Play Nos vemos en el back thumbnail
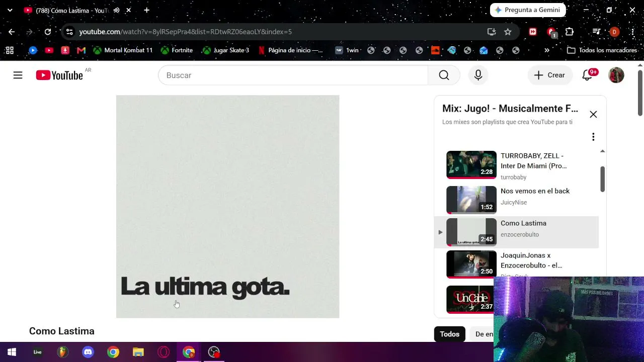Viewport: 644px width, 362px height. [x=471, y=200]
